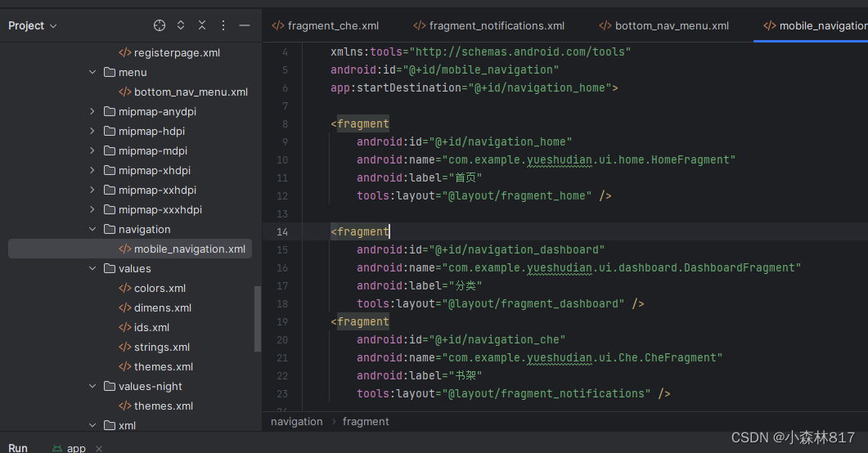Click "@layout/fragment_dashboard" value
The image size is (868, 453).
(533, 303)
